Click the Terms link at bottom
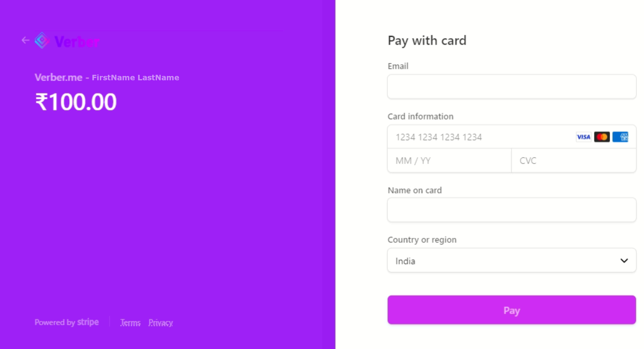 (x=130, y=323)
